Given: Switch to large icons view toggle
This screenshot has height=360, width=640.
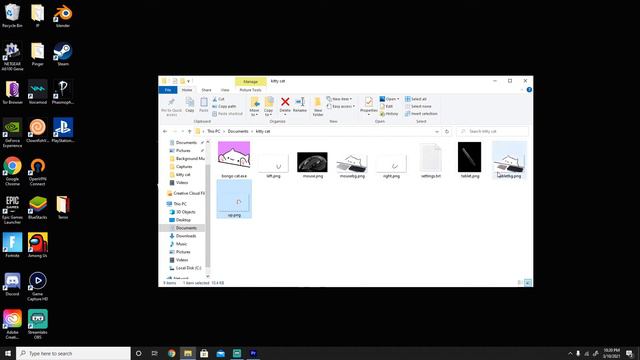Looking at the screenshot, I should (528, 282).
